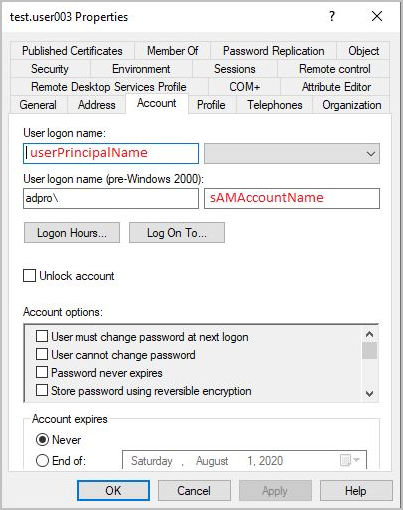Viewport: 403px width, 510px height.
Task: Open the Logon Hours dialog
Action: pos(72,233)
